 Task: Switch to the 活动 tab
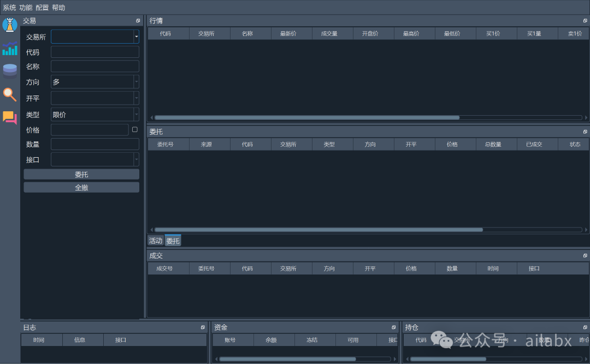pos(155,241)
